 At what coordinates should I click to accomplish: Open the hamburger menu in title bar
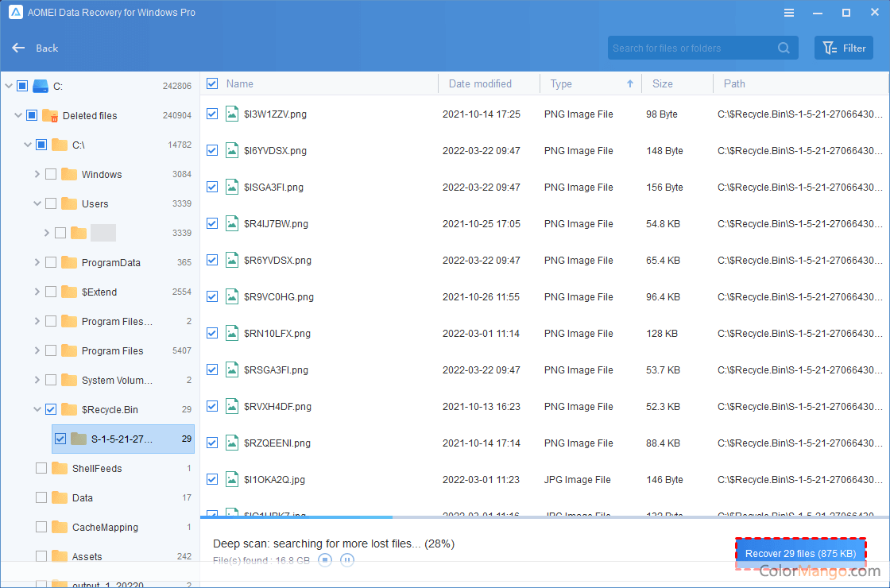[788, 13]
